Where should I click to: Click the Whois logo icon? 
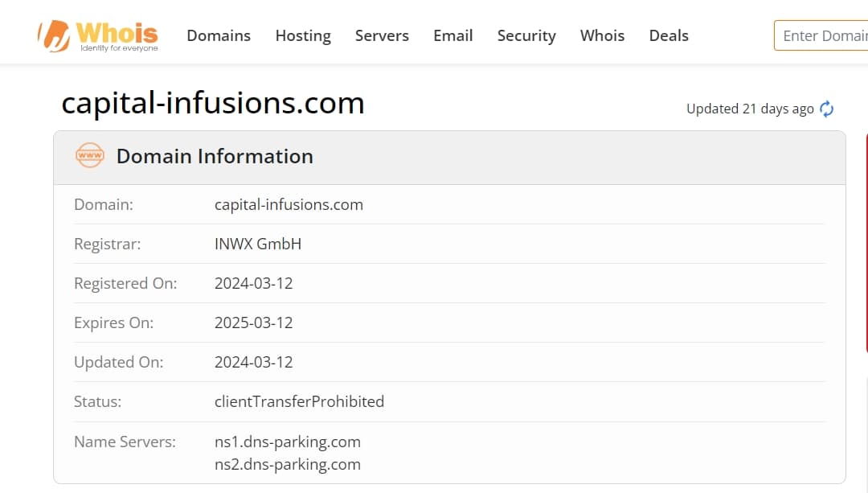(98, 36)
